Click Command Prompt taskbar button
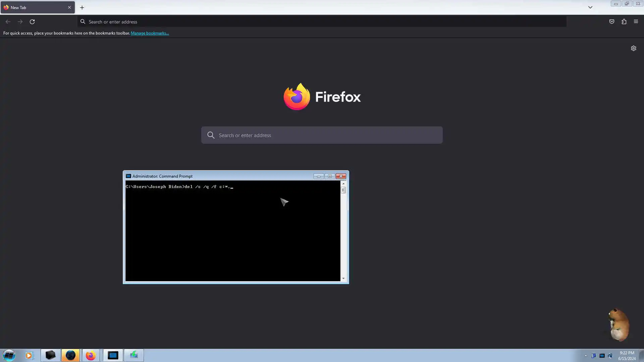Viewport: 644px width, 362px height. (113, 355)
